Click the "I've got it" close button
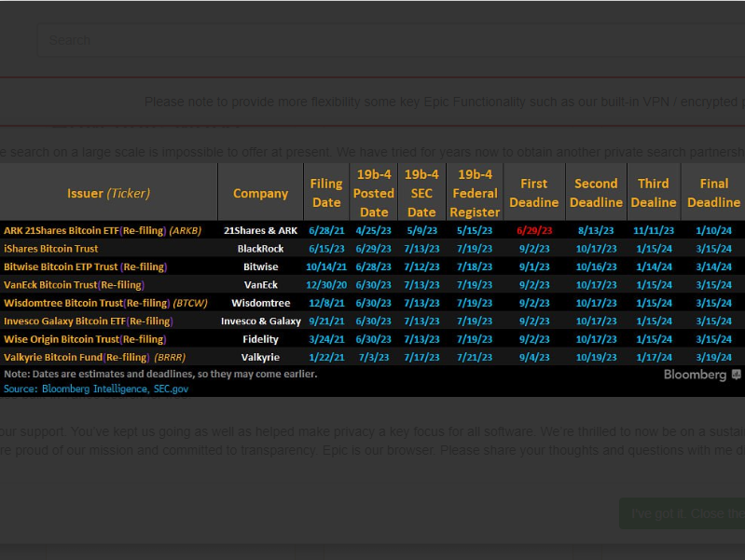 tap(683, 513)
